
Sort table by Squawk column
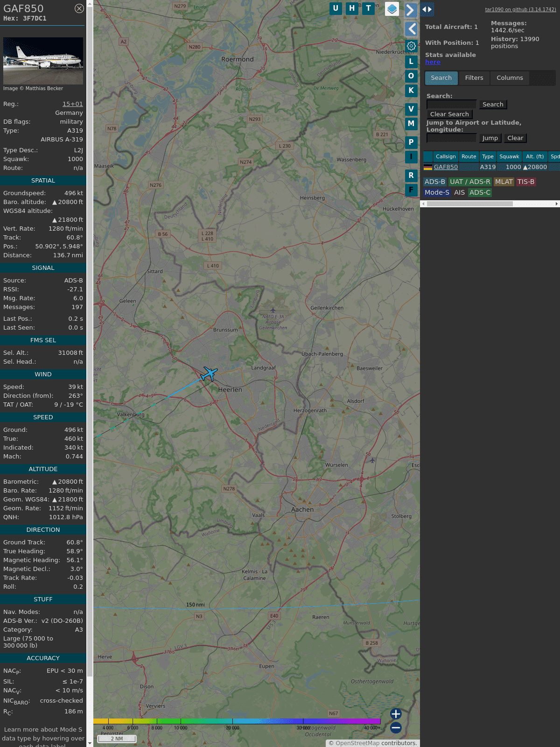pyautogui.click(x=509, y=157)
